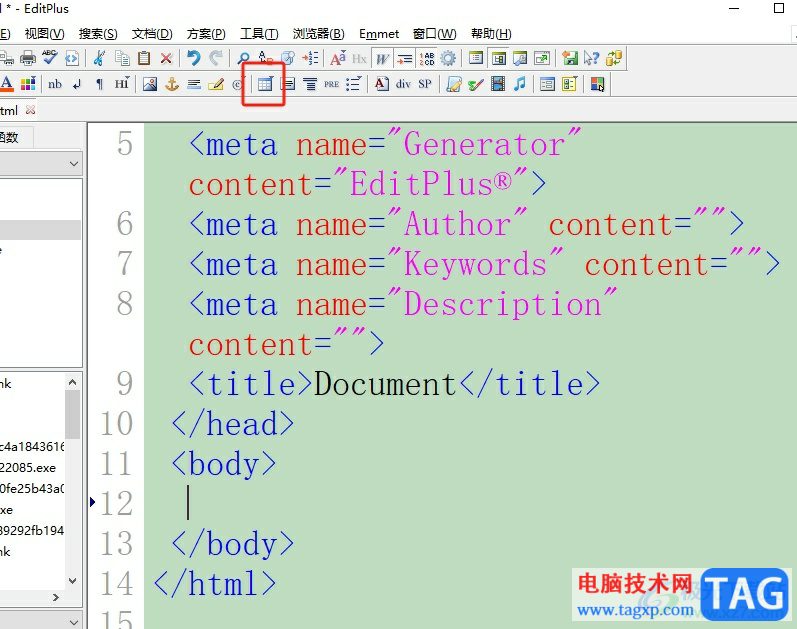Expand the combo box at the top of the side panel

click(x=74, y=164)
